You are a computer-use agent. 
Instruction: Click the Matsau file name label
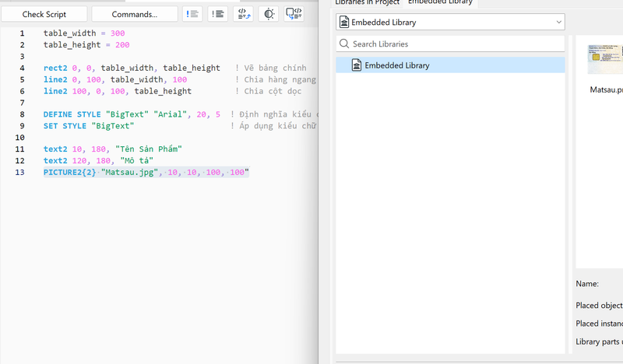point(607,89)
